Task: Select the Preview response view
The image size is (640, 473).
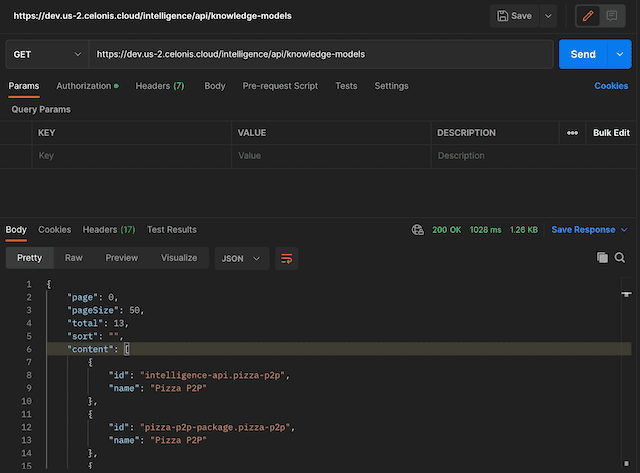Action: [122, 258]
